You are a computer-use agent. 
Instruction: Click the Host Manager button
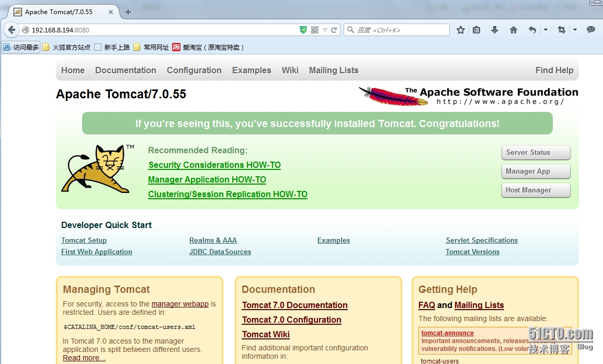[536, 190]
